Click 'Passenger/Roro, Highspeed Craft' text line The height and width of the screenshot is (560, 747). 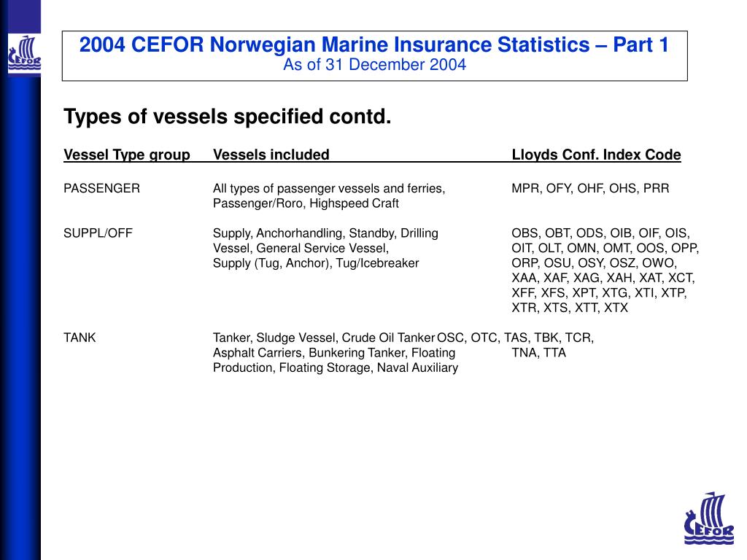tap(306, 203)
